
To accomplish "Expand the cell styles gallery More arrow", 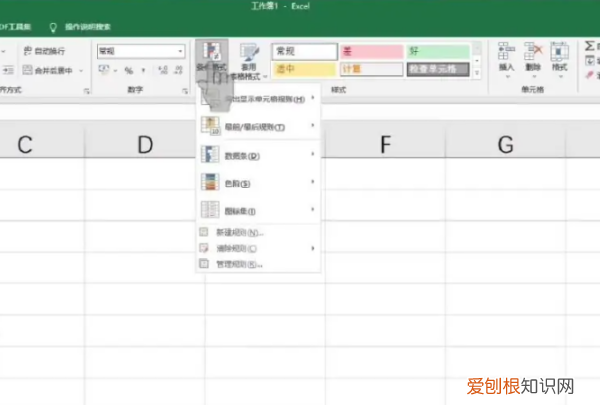I will pos(477,73).
